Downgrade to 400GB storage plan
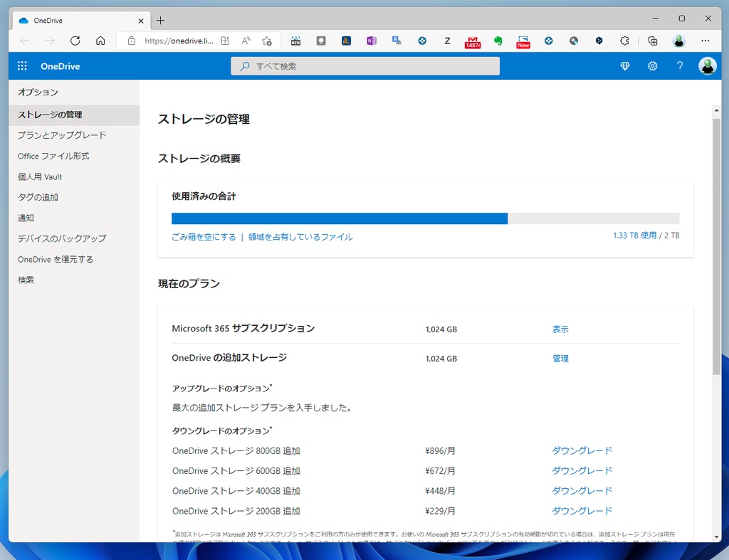The width and height of the screenshot is (729, 560). [582, 490]
